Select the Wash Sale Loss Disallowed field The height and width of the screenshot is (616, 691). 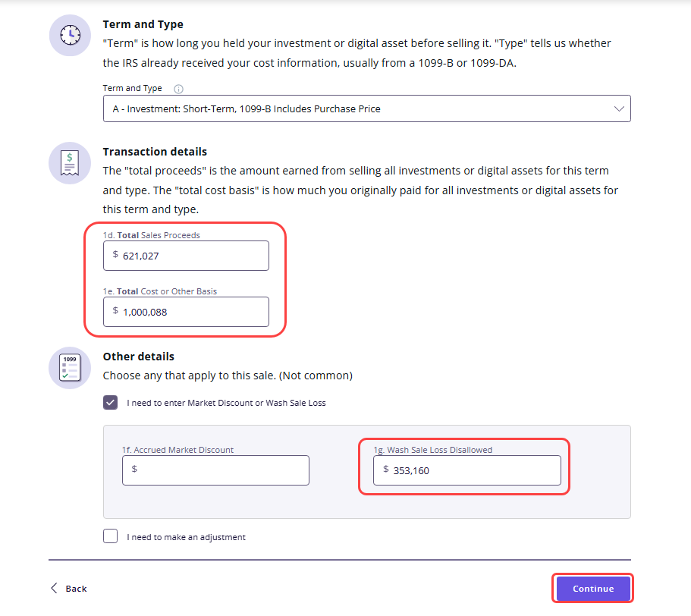tap(466, 470)
